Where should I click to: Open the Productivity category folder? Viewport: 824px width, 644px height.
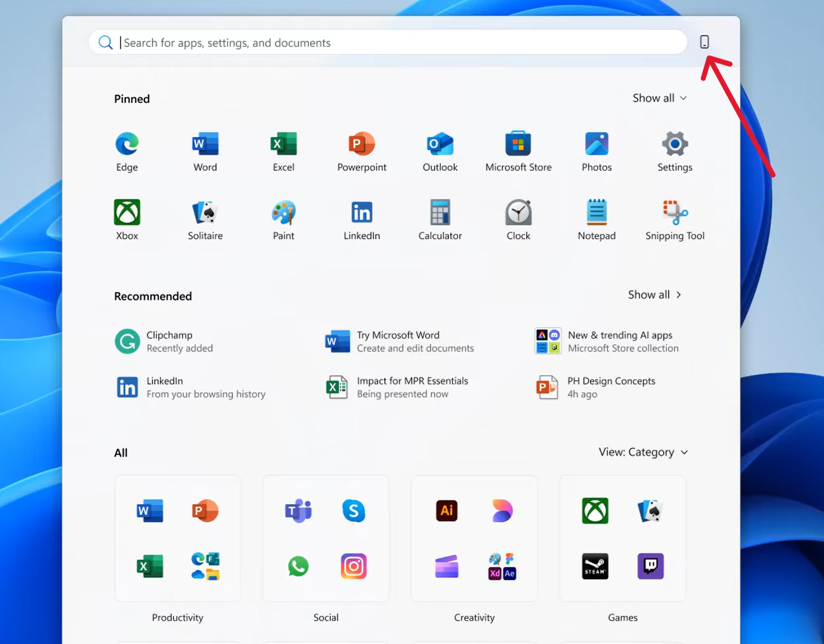(178, 538)
